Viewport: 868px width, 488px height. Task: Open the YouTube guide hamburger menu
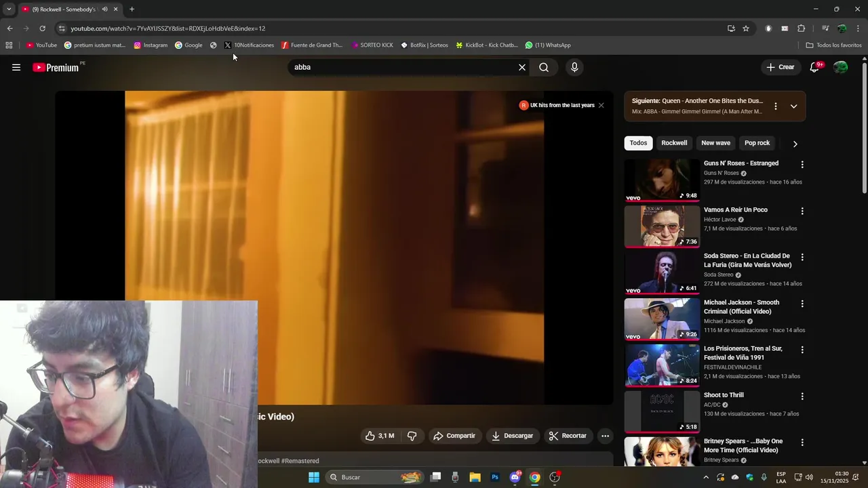[x=16, y=67]
